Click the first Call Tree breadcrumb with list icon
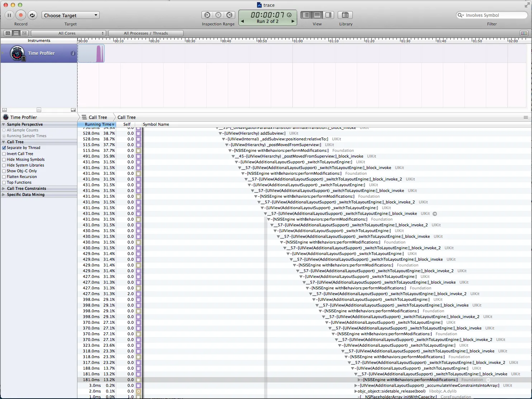The width and height of the screenshot is (532, 399). tap(95, 117)
